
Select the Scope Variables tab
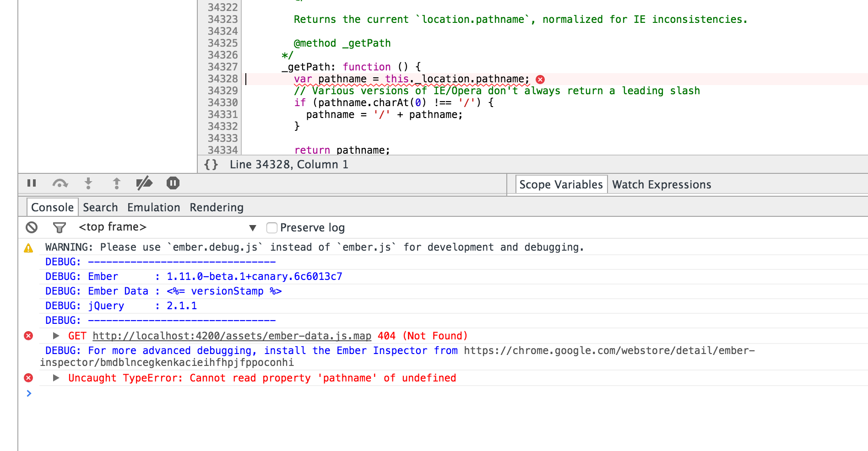pyautogui.click(x=561, y=184)
